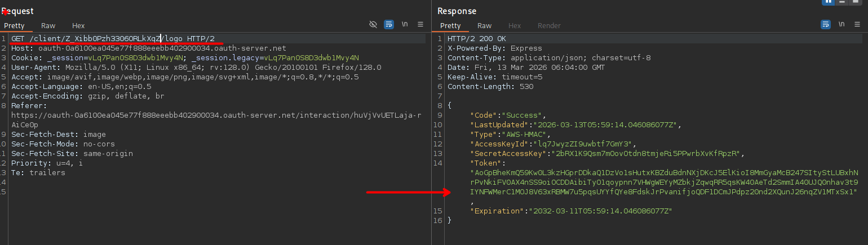Click the Cookie header line in request
868x245 pixels.
[x=185, y=57]
